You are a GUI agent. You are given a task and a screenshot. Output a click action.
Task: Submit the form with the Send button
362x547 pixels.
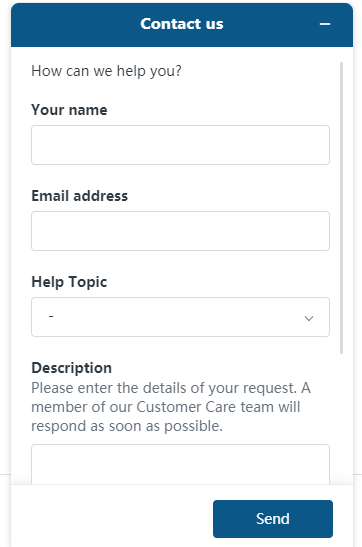click(x=273, y=519)
